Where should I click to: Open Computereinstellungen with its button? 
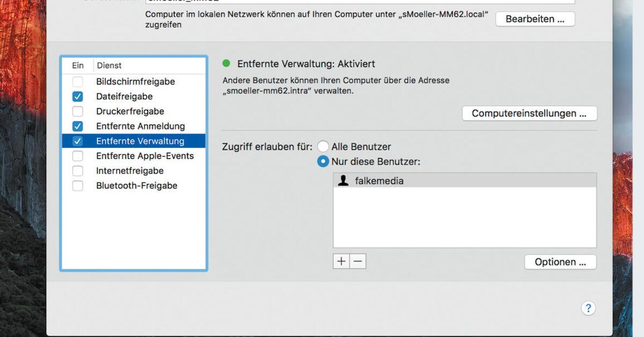530,113
